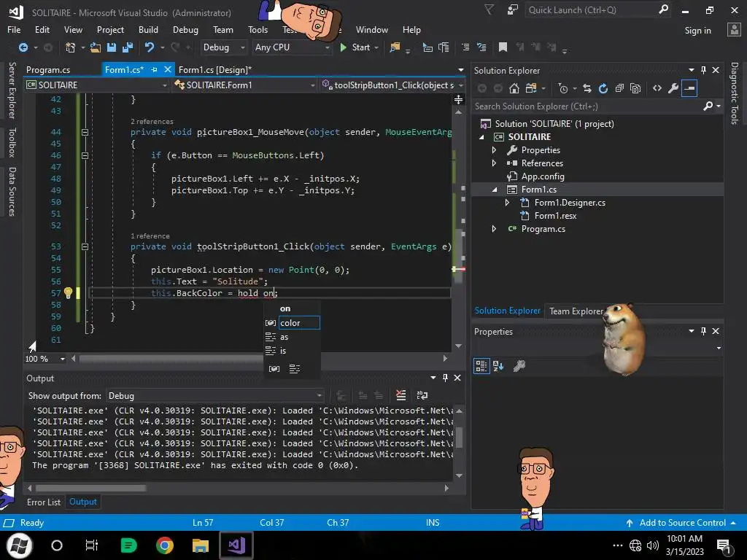The height and width of the screenshot is (560, 747).
Task: Click the Collapse All icon in Solution Explorer
Action: pyautogui.click(x=619, y=88)
